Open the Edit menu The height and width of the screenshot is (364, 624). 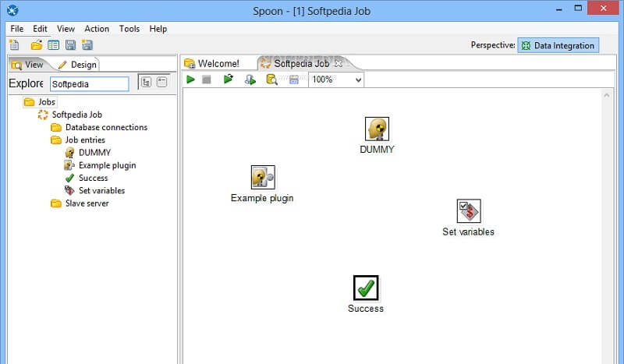[40, 29]
